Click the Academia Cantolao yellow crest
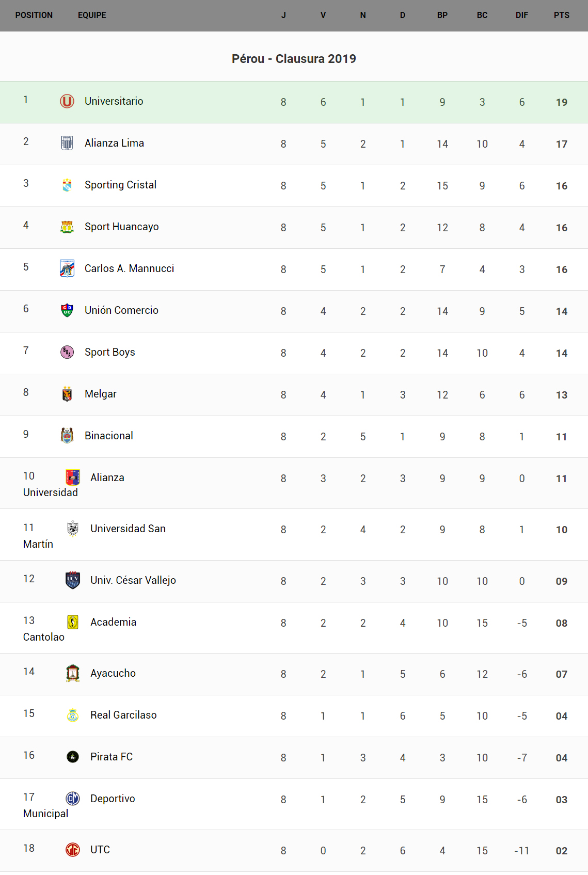588x875 pixels. 73,622
